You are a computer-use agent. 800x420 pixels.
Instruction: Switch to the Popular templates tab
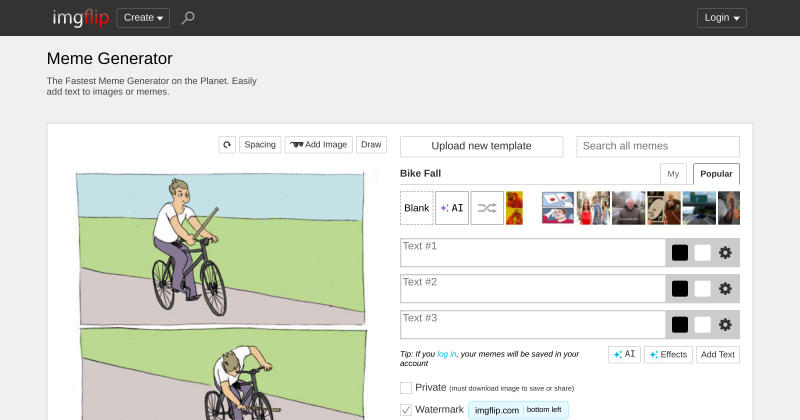point(716,174)
